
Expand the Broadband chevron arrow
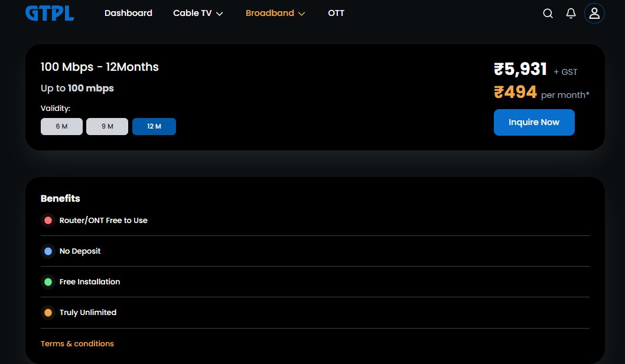[301, 14]
